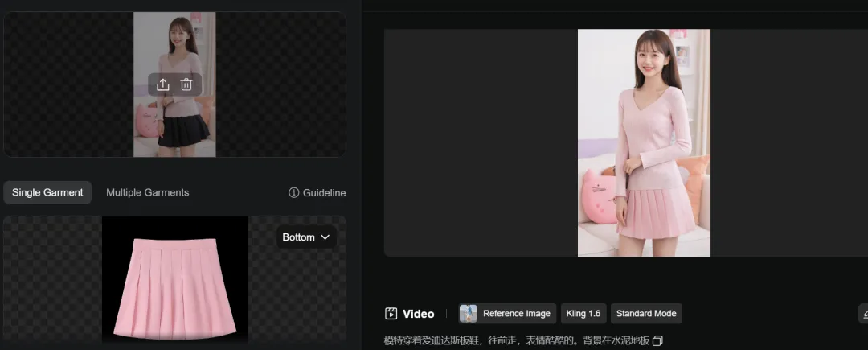
Task: Copy the prompt using the copy icon
Action: coord(657,340)
